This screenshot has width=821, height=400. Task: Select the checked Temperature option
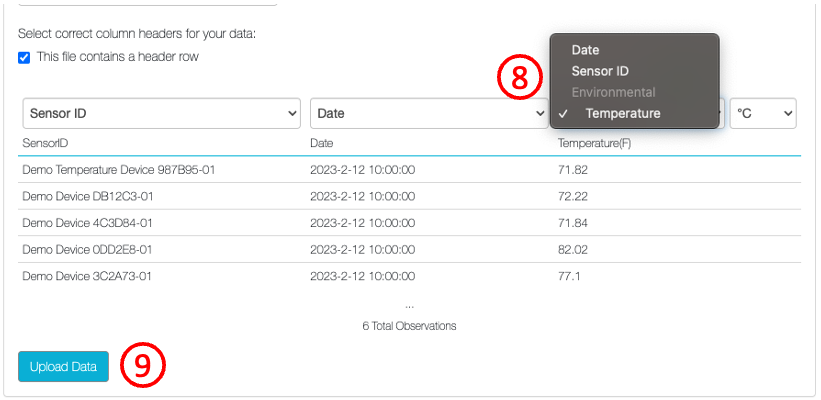click(x=622, y=113)
